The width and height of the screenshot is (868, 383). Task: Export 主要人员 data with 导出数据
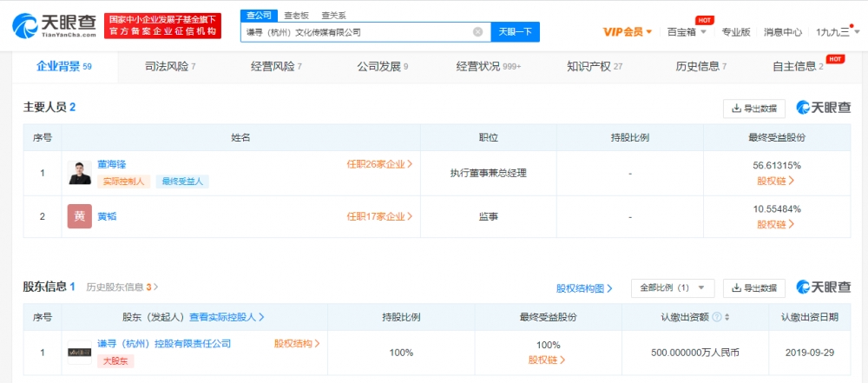(754, 109)
